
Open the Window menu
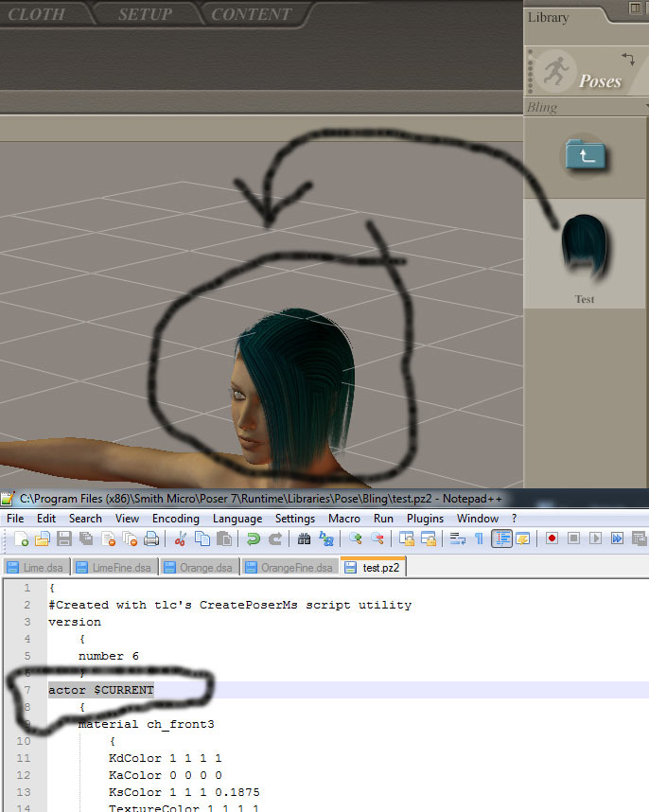tap(477, 519)
